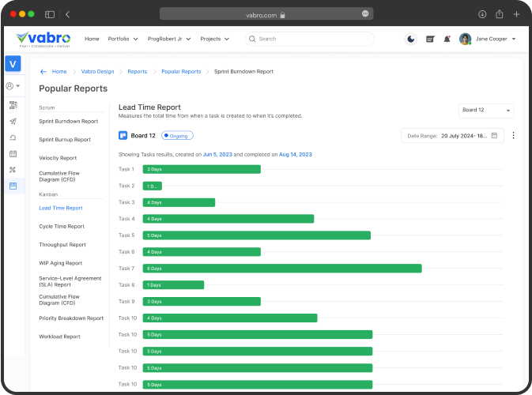Click the Task 5 5 Days bar
Viewport: 532px width, 395px height.
point(256,235)
